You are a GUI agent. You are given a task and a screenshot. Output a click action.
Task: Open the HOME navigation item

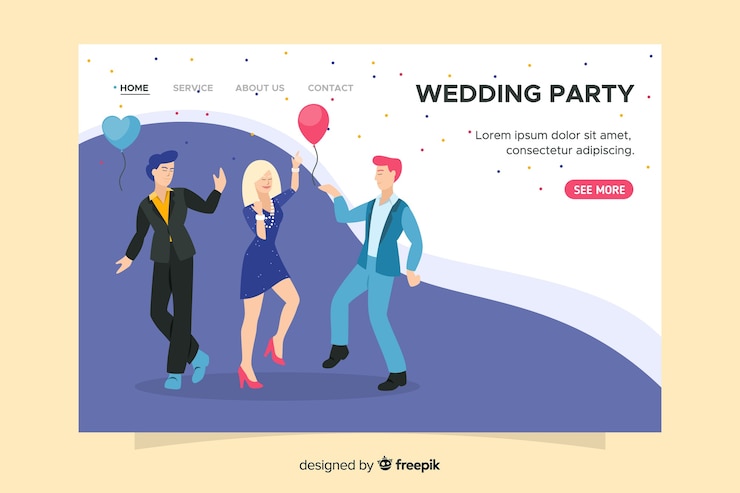tap(134, 88)
